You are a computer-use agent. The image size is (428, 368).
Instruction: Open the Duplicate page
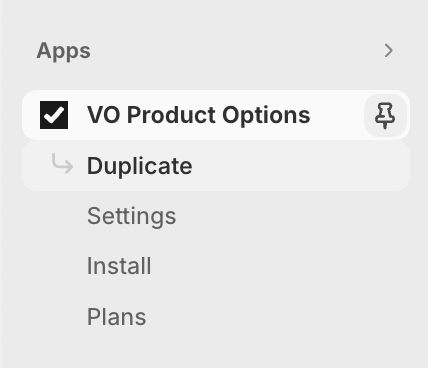tap(216, 166)
